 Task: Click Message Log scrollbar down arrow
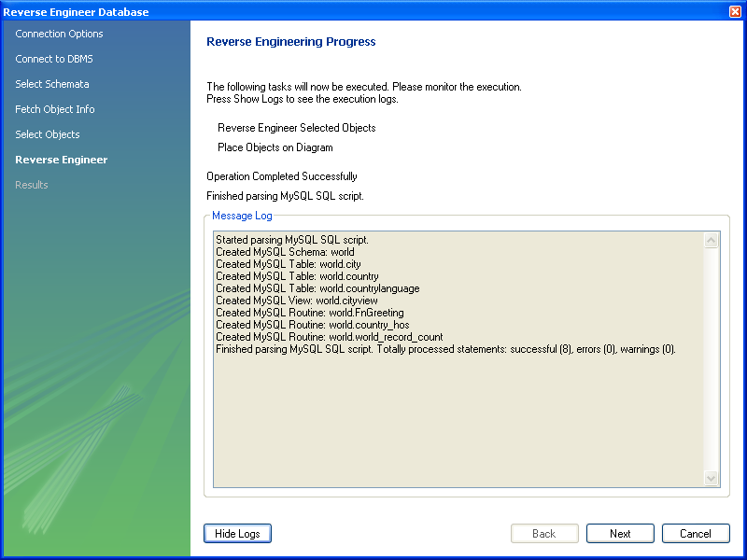712,478
